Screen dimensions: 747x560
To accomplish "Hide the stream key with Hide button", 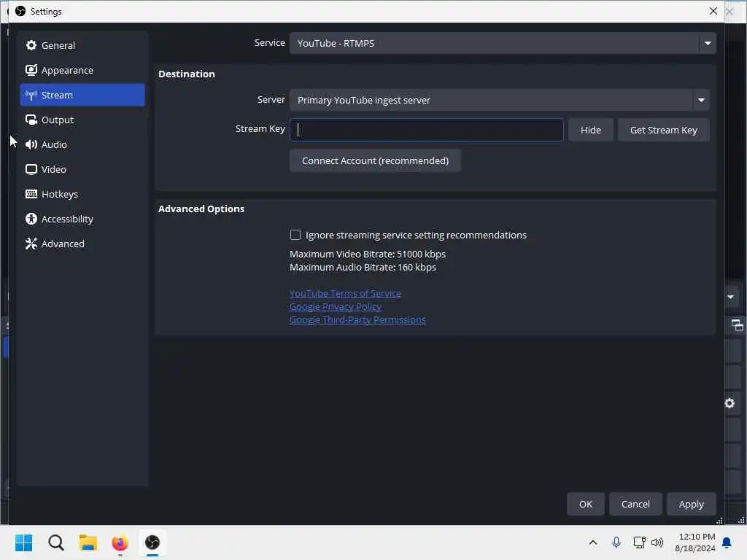I will (590, 130).
